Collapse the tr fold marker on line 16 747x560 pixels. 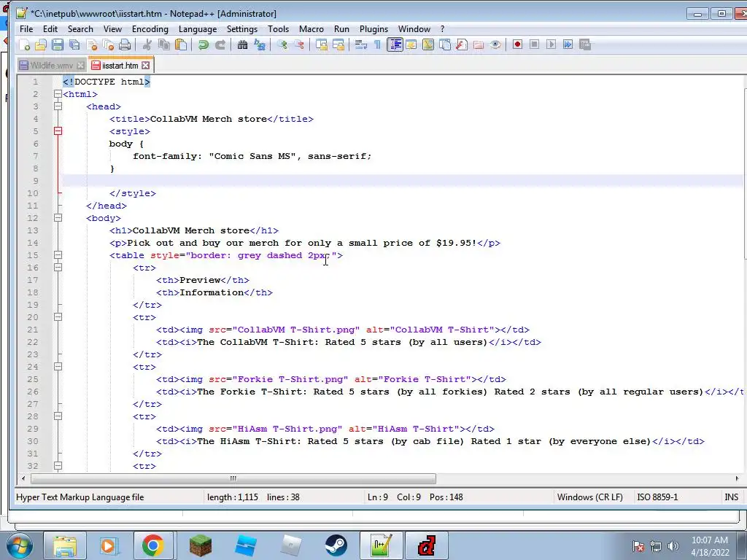(x=58, y=268)
